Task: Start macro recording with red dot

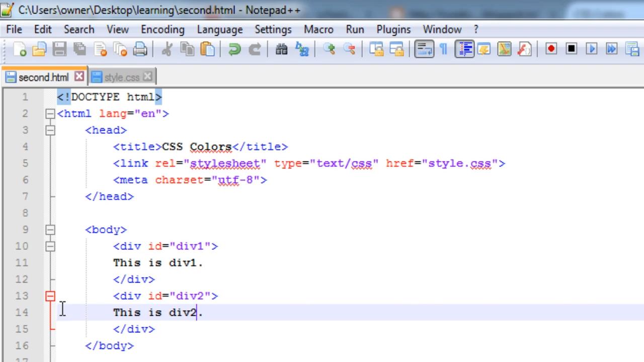Action: point(551,49)
